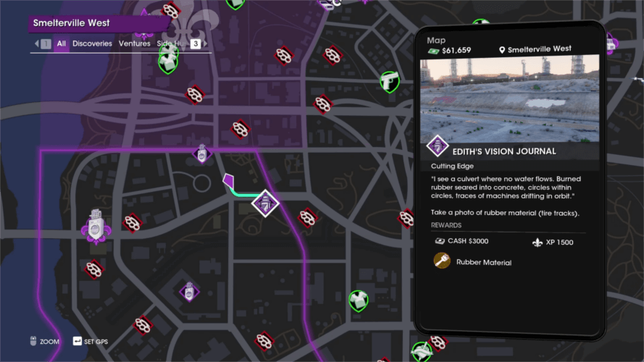Click the Rubber Material reward icon
This screenshot has width=644, height=362.
442,261
